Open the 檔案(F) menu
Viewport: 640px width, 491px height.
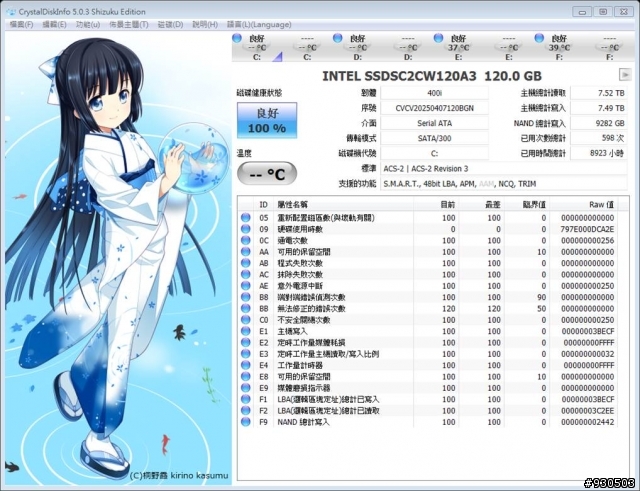21,24
